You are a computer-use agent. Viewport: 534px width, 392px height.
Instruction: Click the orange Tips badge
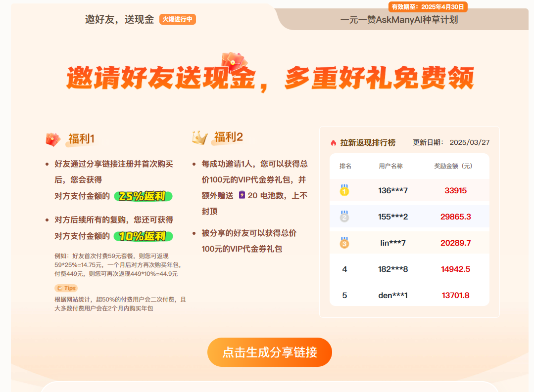click(x=66, y=288)
